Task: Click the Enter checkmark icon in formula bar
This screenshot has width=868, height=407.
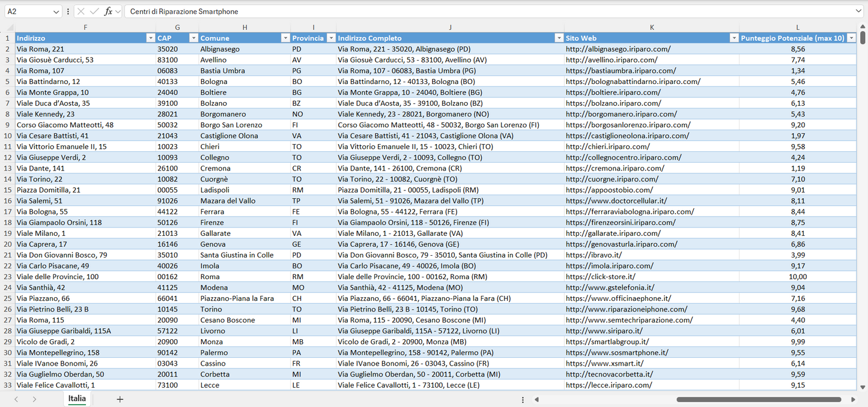Action: pyautogui.click(x=94, y=11)
